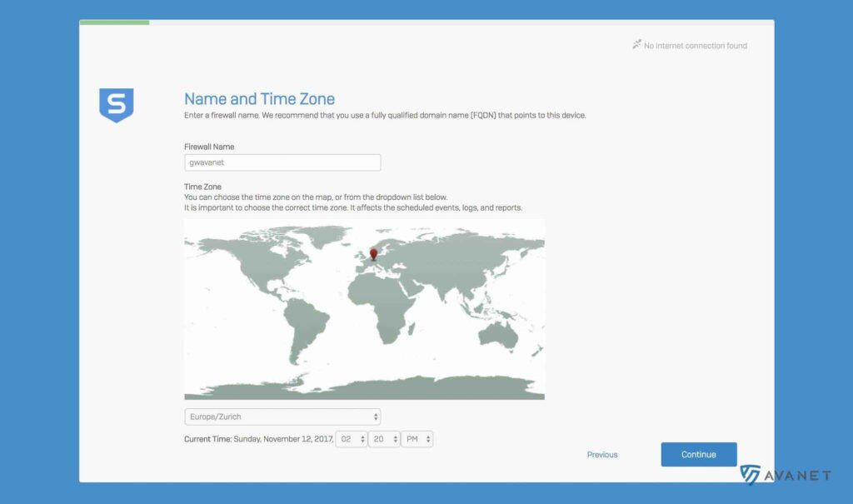Click the red location pin on map
Screen dimensions: 853x504
click(x=374, y=254)
